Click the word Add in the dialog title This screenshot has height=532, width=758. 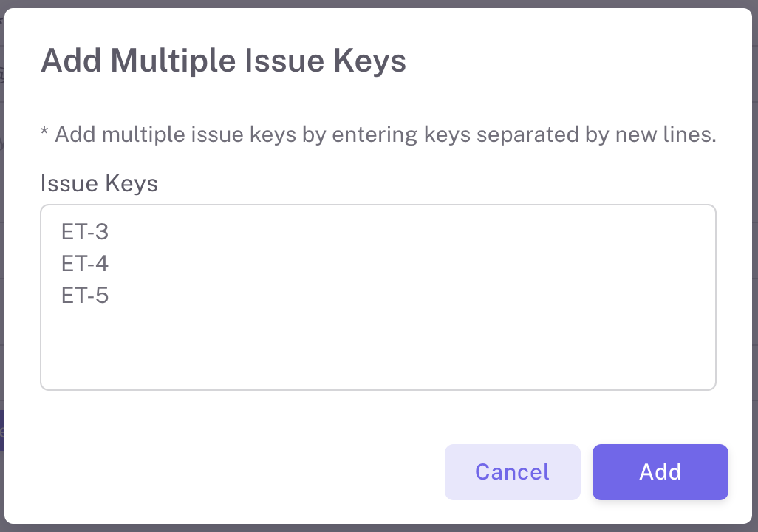click(x=72, y=61)
